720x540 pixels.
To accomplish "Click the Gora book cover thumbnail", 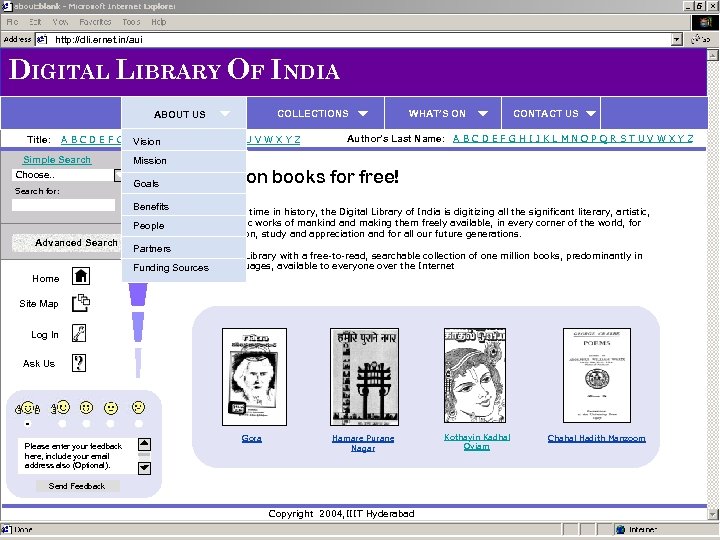I will click(254, 377).
